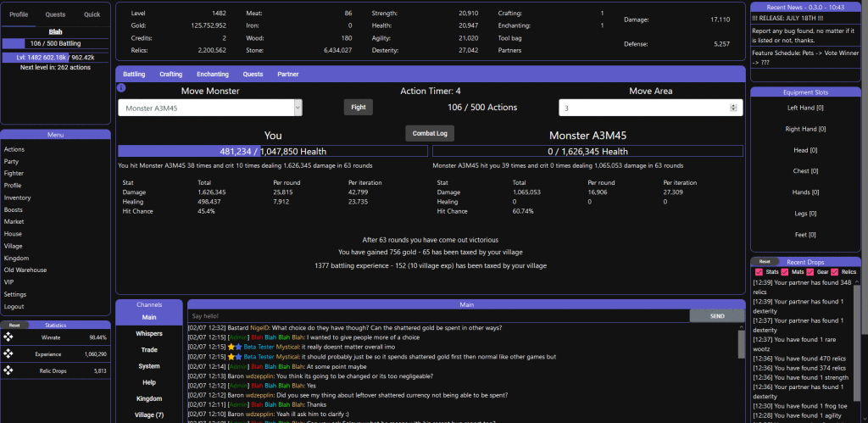Click the Right Hand [0] equipment slot
Viewport: 868px width, 423px height.
point(805,129)
